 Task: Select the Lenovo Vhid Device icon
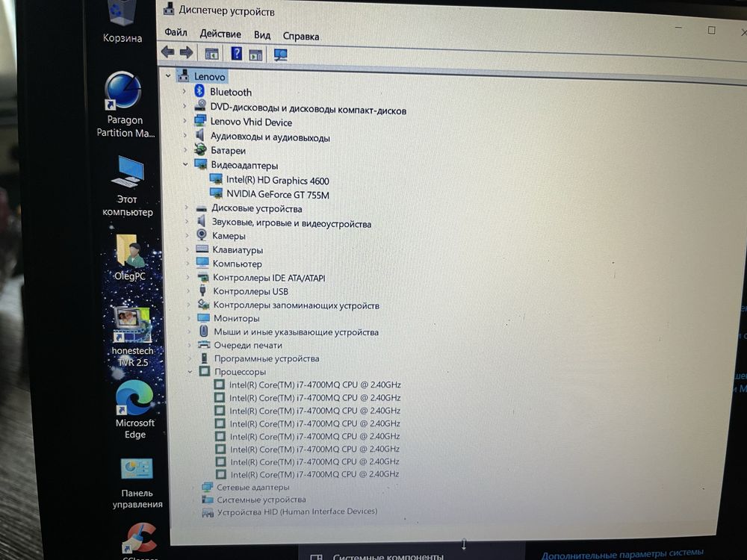(x=200, y=120)
